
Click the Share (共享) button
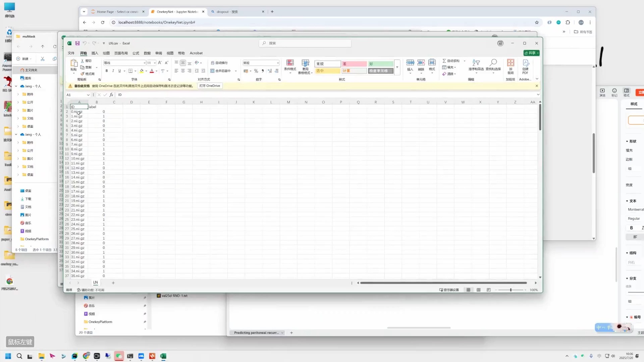click(532, 53)
